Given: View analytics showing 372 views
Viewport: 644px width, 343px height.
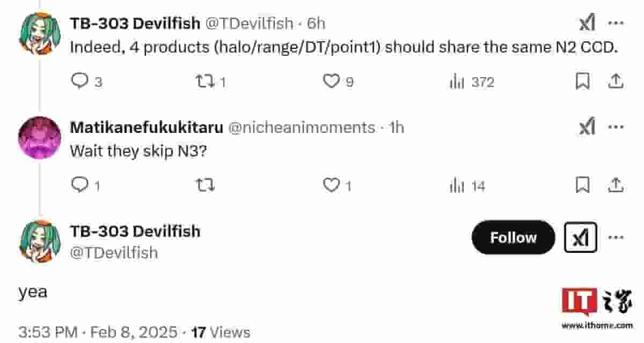Looking at the screenshot, I should tap(457, 82).
